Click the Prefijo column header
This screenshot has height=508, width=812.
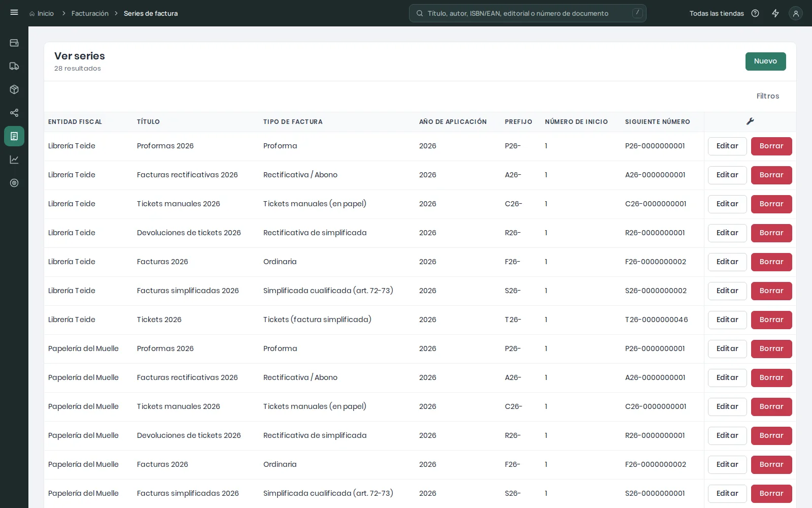(x=519, y=122)
